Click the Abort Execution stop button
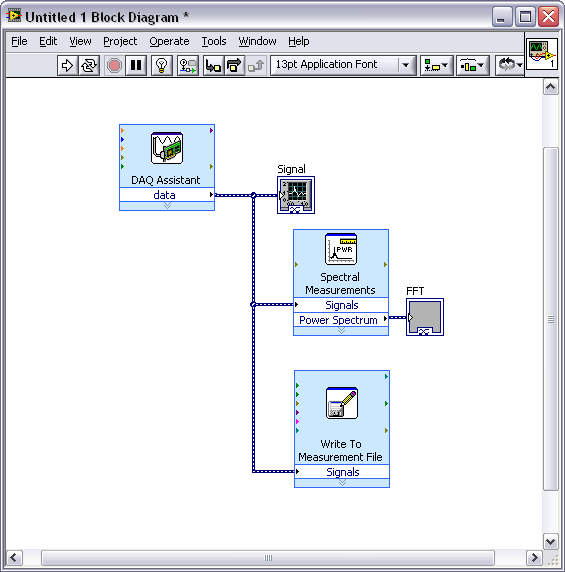The image size is (565, 572). click(x=114, y=66)
